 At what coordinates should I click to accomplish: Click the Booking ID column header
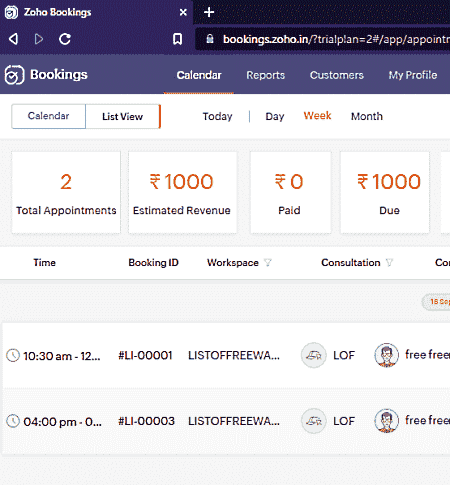153,263
